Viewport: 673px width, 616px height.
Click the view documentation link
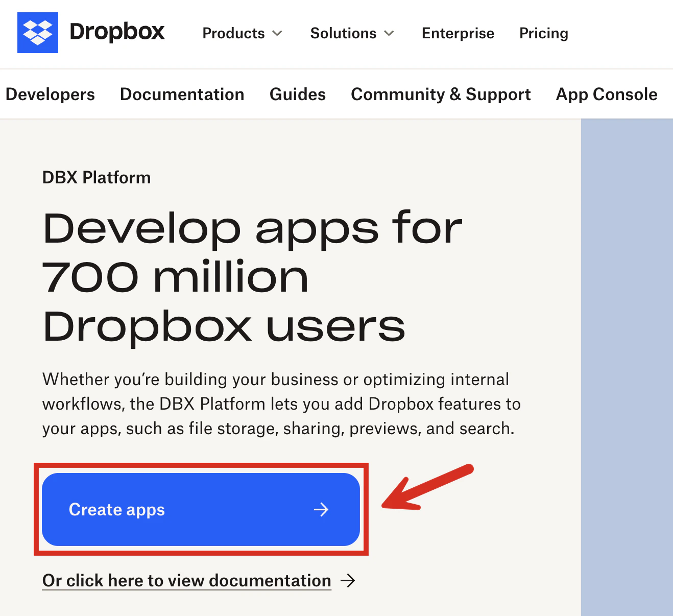tap(186, 581)
